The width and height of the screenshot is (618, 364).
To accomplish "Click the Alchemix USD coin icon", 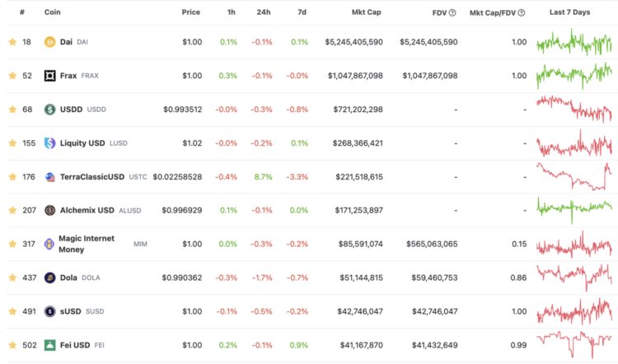I will coord(49,211).
